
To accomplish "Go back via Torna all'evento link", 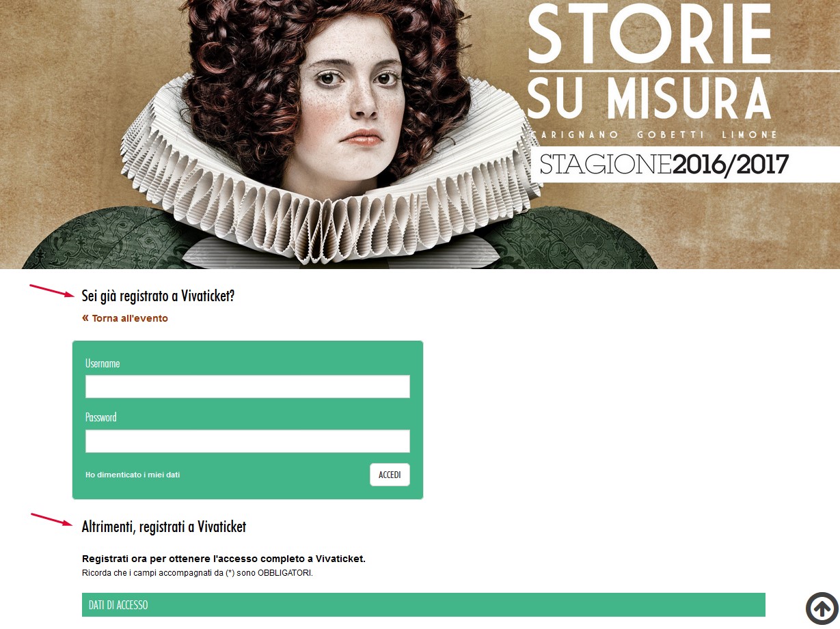I will click(x=125, y=318).
